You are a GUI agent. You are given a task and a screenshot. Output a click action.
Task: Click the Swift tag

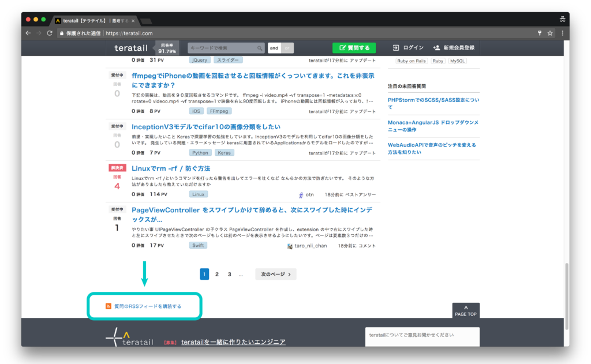(198, 245)
